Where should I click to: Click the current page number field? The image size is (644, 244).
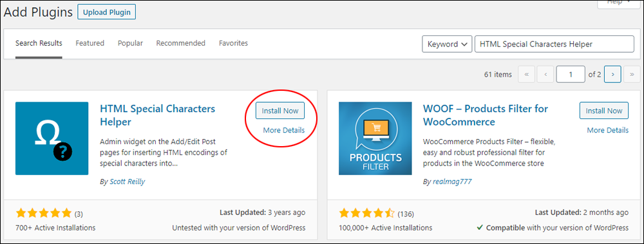[x=571, y=75]
